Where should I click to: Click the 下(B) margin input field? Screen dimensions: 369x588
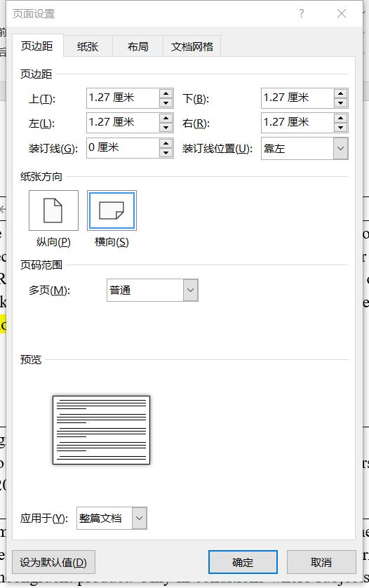click(297, 98)
